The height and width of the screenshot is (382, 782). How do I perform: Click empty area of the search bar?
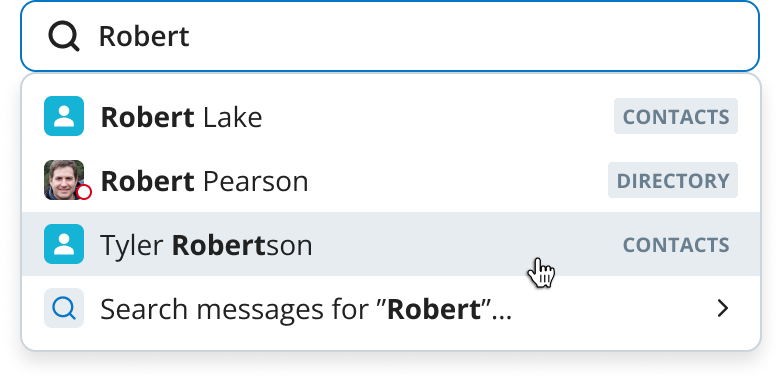(474, 36)
